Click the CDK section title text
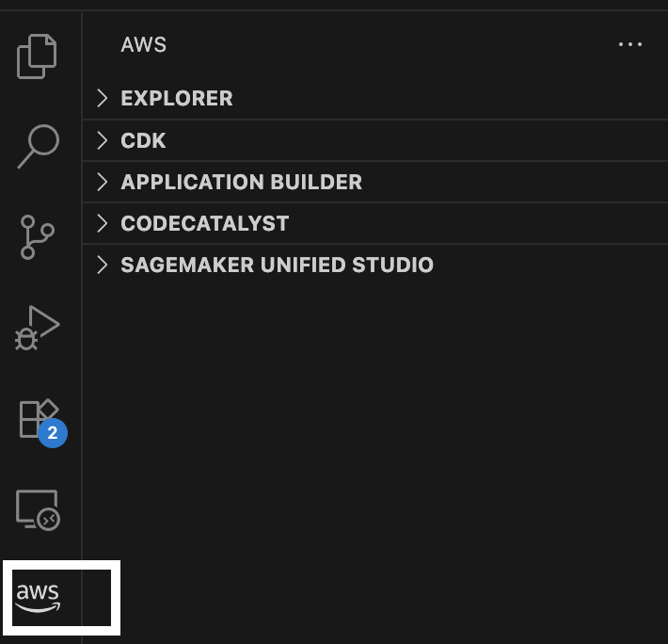The image size is (668, 644). [x=143, y=140]
